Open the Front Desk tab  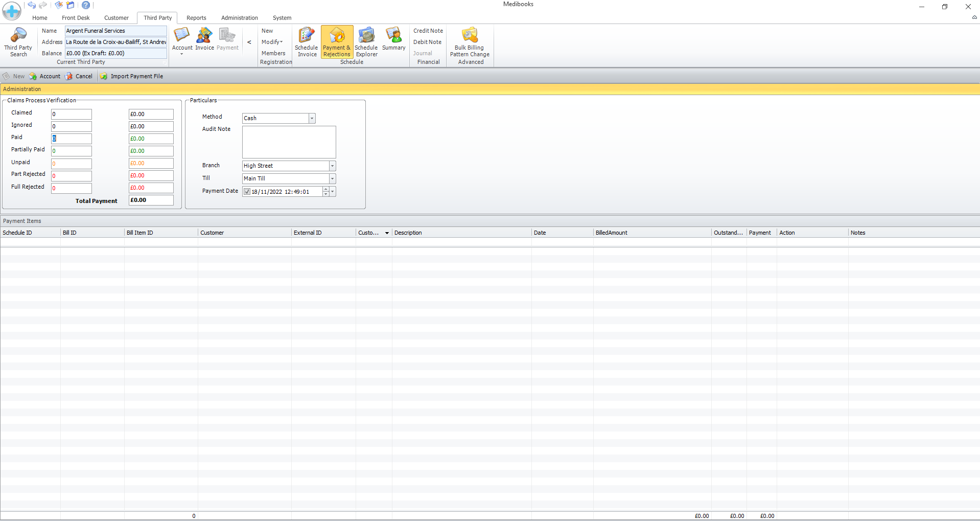pyautogui.click(x=76, y=18)
